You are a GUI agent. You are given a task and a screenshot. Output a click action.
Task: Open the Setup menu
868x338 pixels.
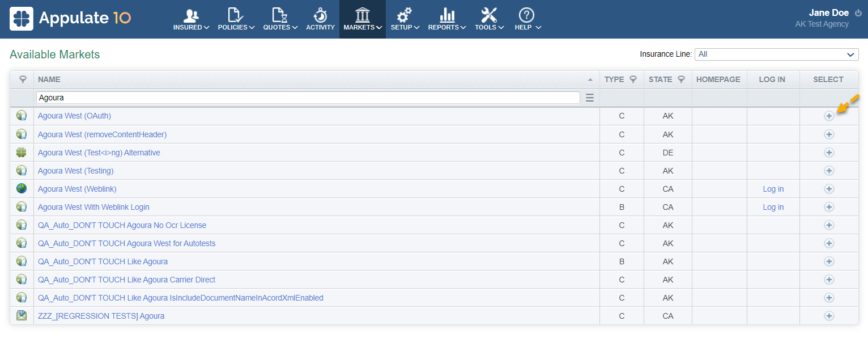click(405, 19)
